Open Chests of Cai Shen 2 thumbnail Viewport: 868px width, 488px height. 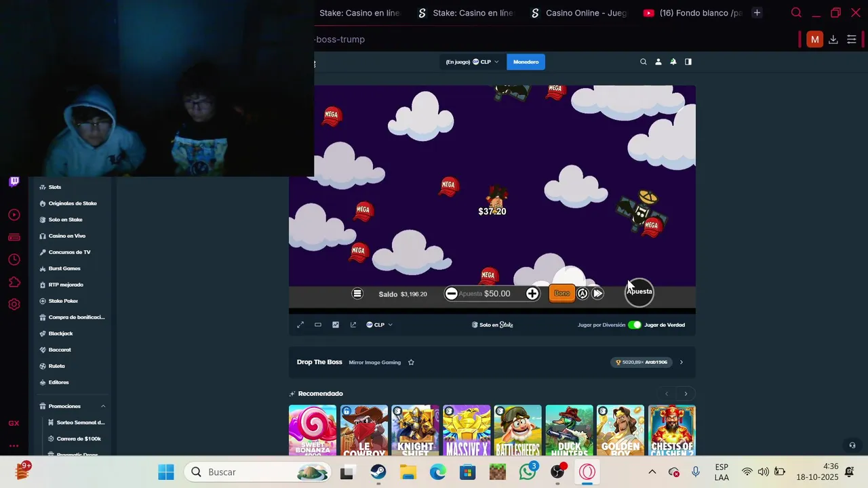tap(672, 430)
